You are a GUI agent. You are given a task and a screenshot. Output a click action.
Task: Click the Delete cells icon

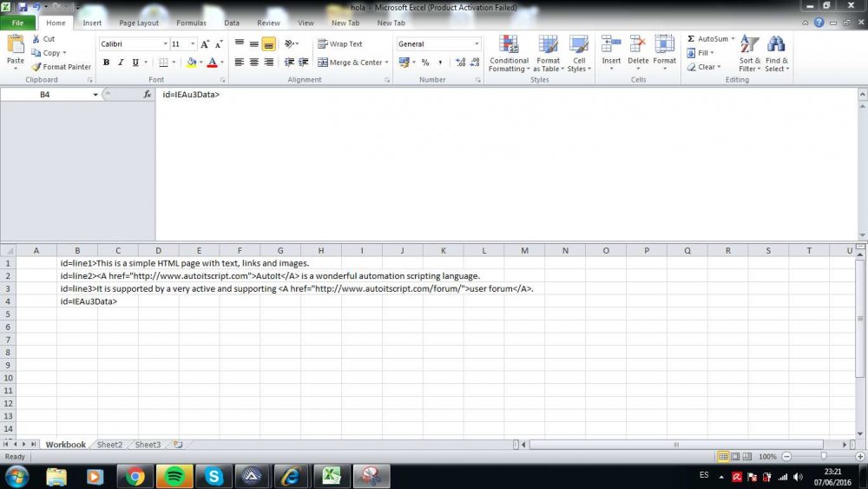click(638, 43)
